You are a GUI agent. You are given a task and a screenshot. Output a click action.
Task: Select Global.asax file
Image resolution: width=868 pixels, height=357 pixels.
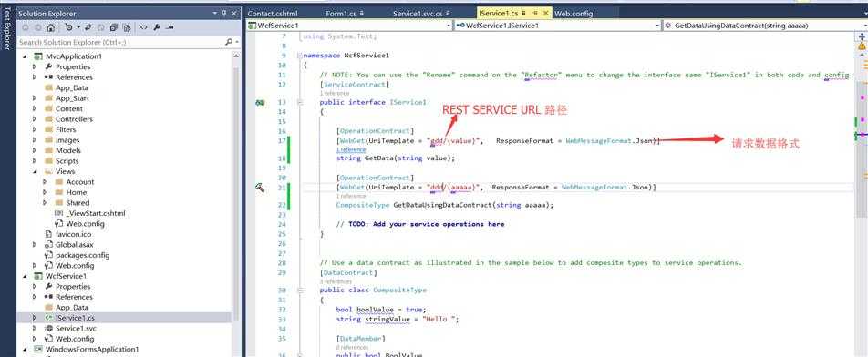click(74, 245)
